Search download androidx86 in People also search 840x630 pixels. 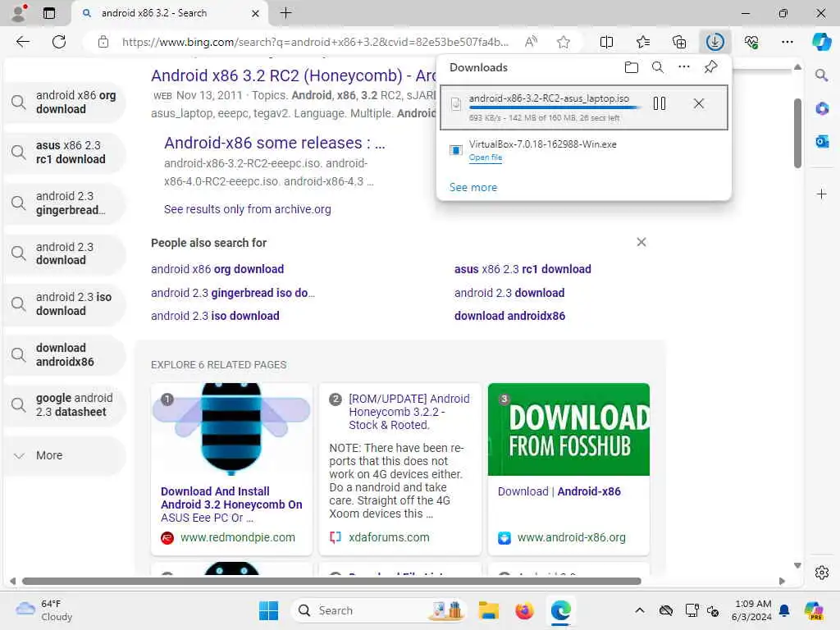click(x=509, y=316)
